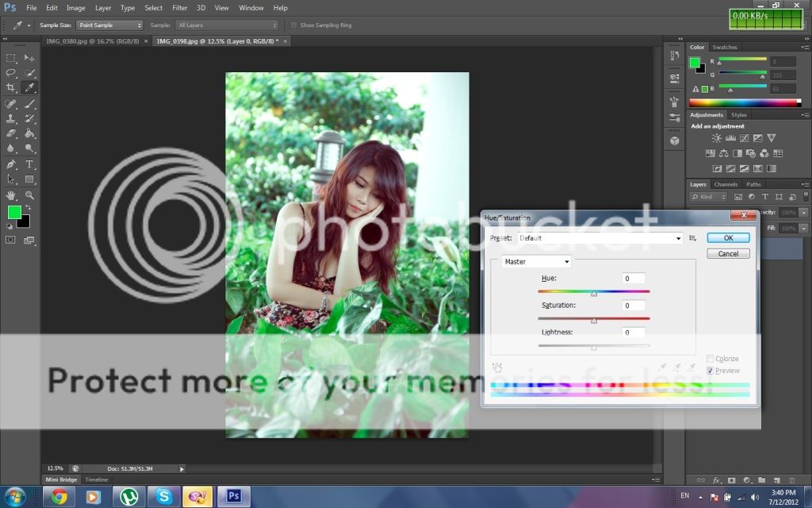812x508 pixels.
Task: Add a Brightness/Contrast adjustment
Action: pos(717,138)
